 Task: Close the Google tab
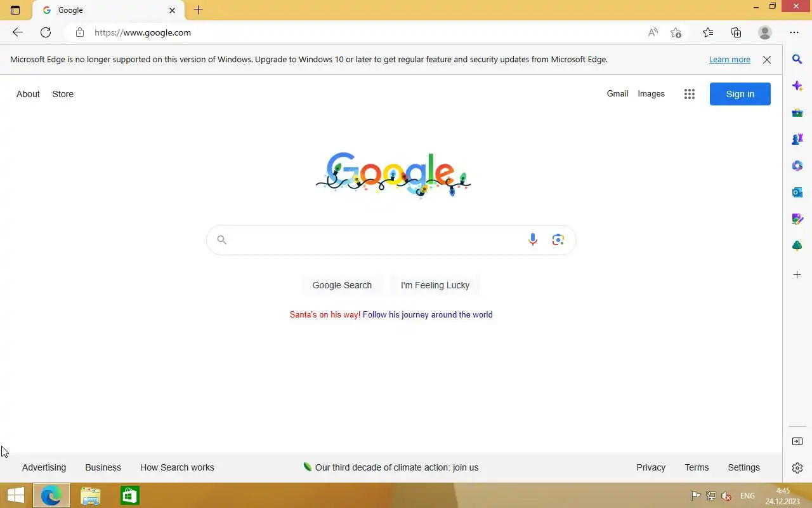tap(172, 10)
